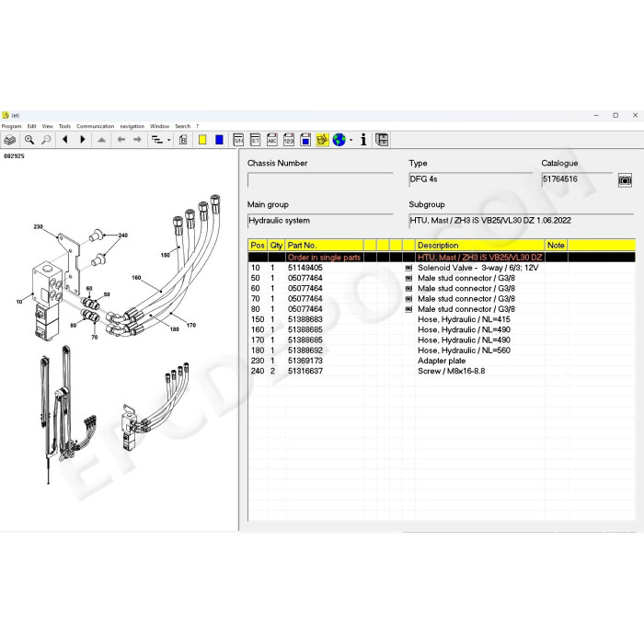Select the blue square toolbar swatch
This screenshot has width=644, height=644.
(219, 140)
